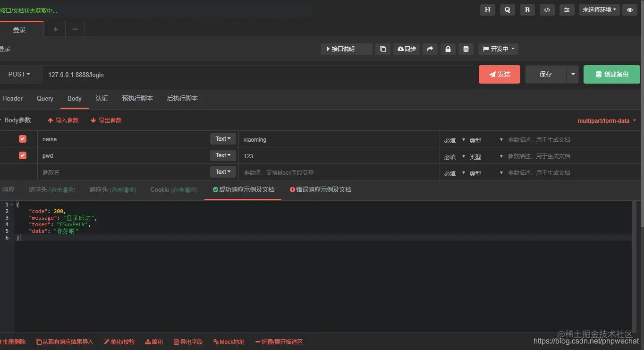
Task: Click the 发送 send button
Action: [500, 75]
